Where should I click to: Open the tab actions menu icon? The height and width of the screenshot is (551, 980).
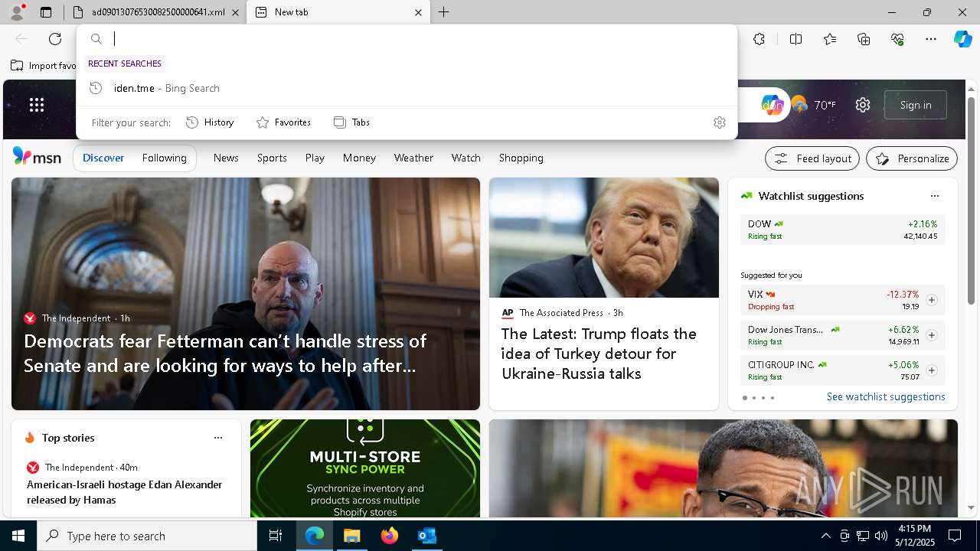pyautogui.click(x=46, y=12)
